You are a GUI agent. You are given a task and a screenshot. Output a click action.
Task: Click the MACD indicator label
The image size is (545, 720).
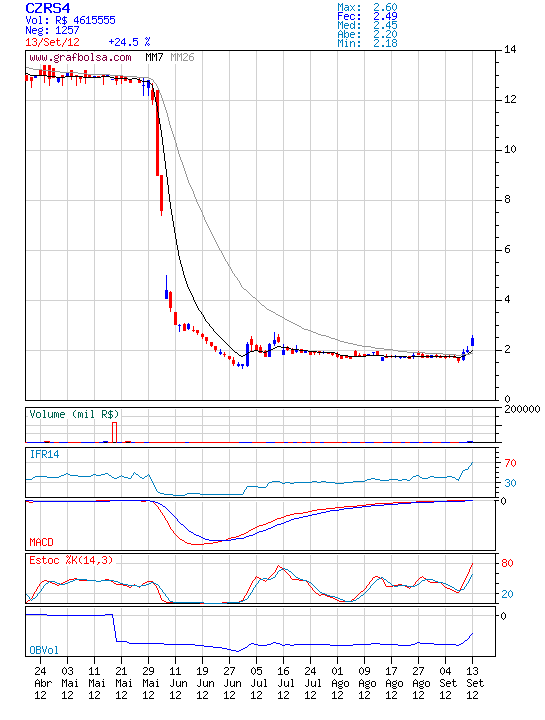[x=41, y=542]
